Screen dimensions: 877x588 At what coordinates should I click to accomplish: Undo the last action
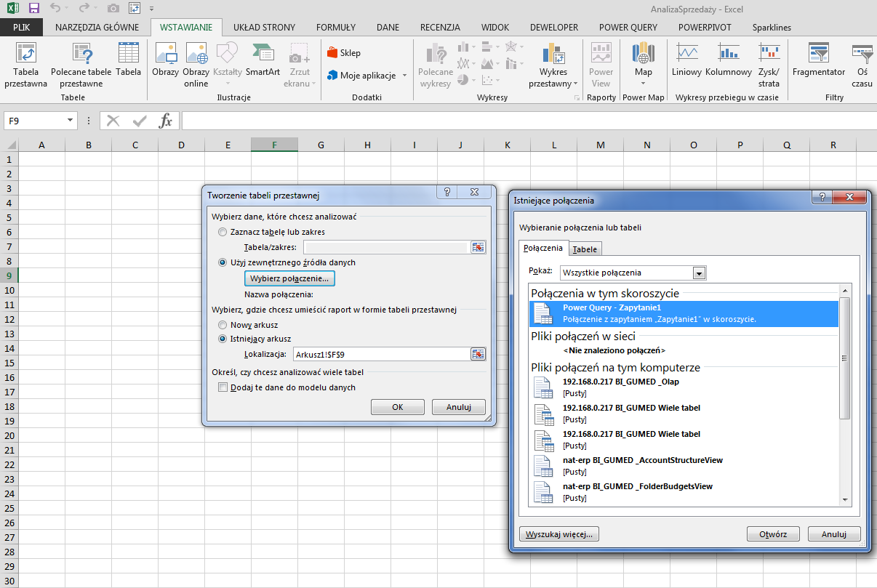pyautogui.click(x=56, y=9)
